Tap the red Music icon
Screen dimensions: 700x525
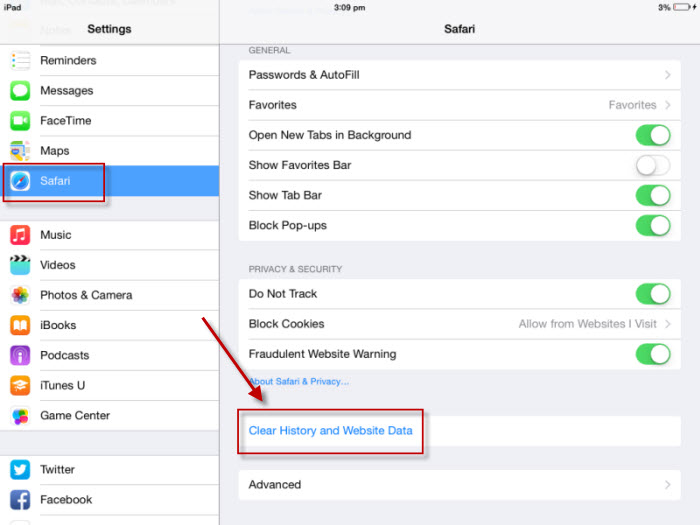click(20, 235)
